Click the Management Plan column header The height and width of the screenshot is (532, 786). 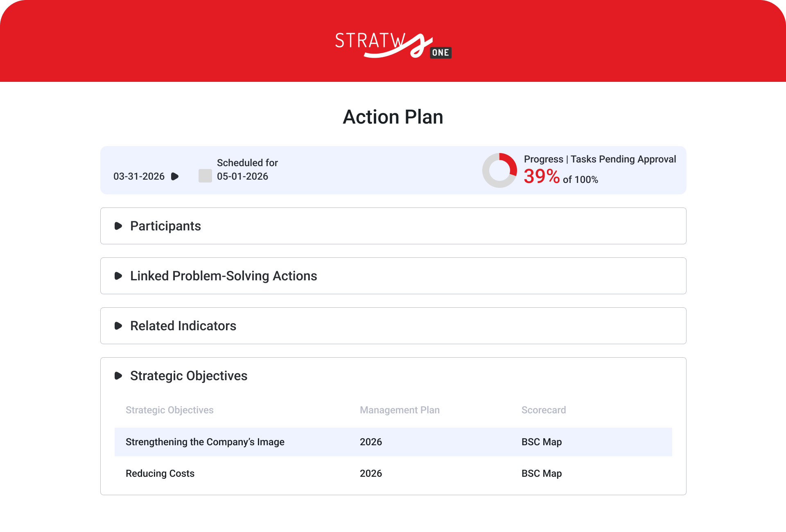tap(400, 410)
